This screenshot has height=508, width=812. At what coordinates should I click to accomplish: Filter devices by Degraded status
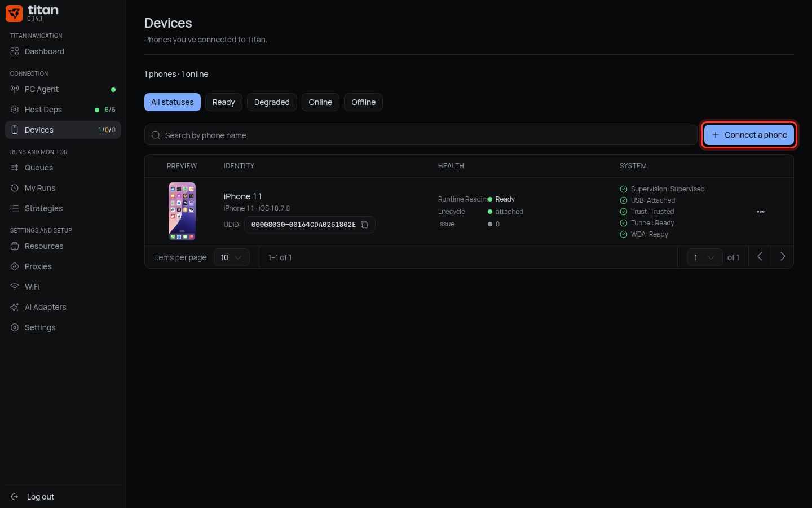tap(272, 102)
